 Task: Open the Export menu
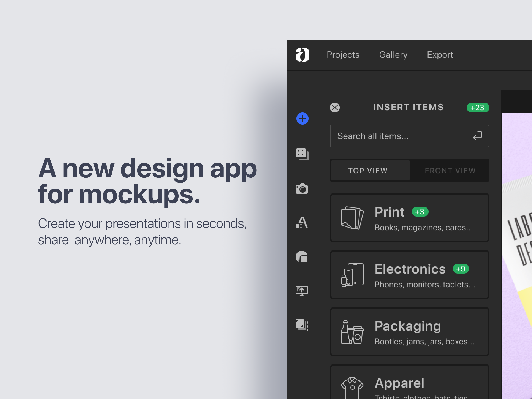point(440,55)
